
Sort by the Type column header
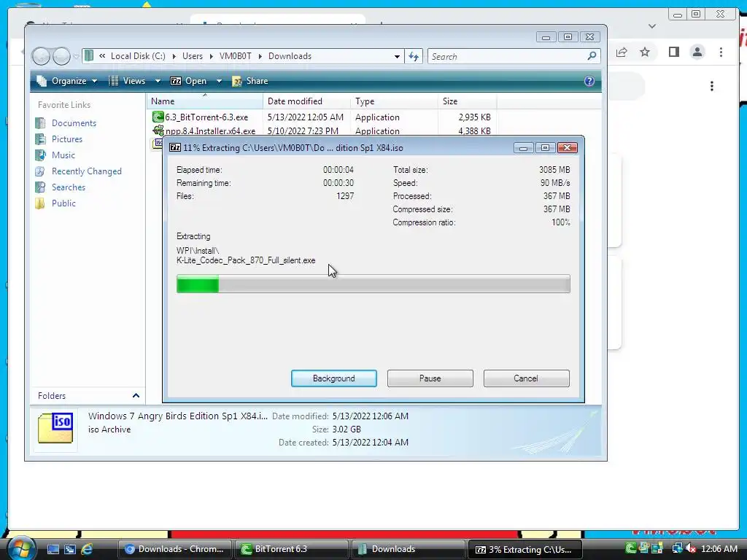[x=394, y=101]
